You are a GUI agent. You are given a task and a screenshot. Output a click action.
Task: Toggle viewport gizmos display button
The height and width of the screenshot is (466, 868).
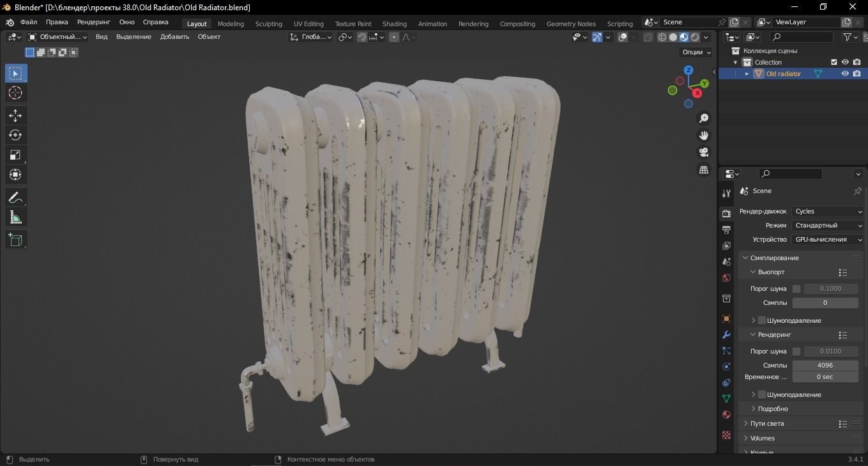tap(597, 37)
